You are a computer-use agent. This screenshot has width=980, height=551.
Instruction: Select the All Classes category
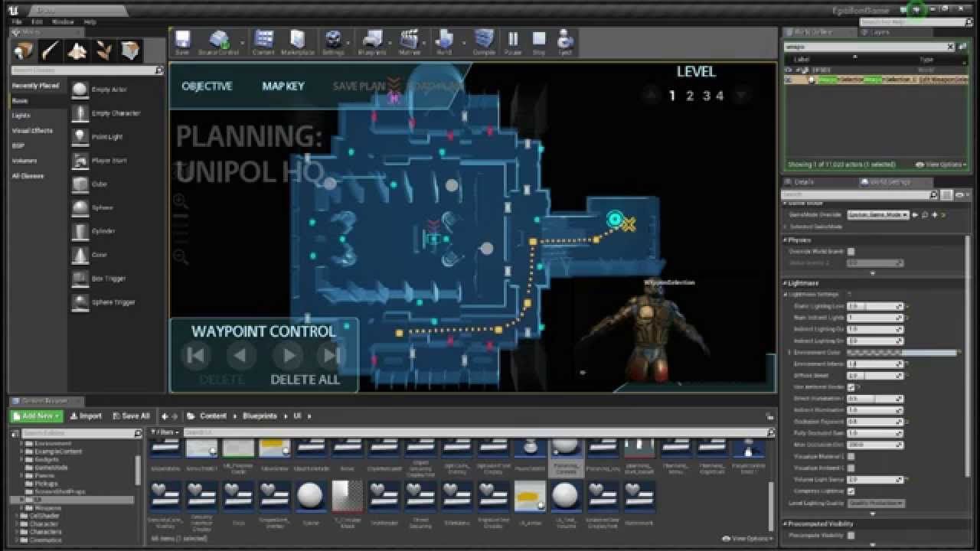(x=28, y=176)
